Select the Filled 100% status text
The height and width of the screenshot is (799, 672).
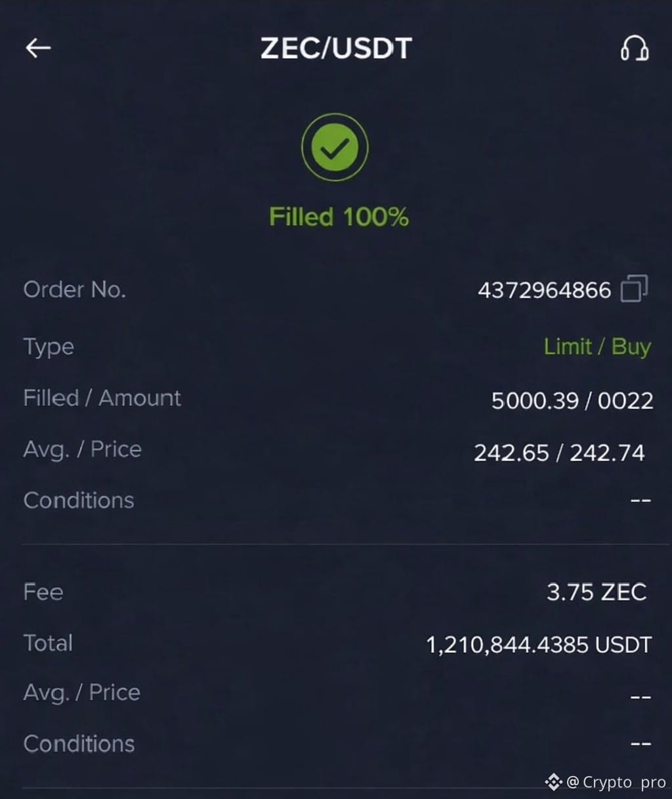click(339, 216)
